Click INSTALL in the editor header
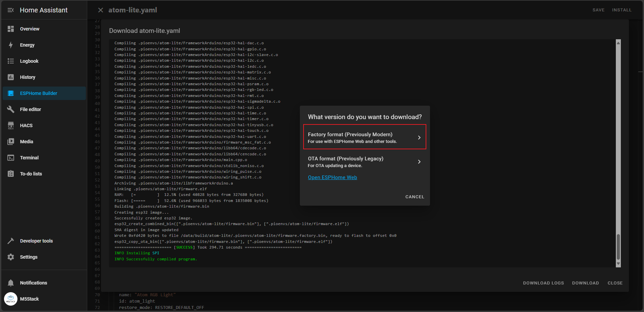This screenshot has width=644, height=312. [x=622, y=10]
